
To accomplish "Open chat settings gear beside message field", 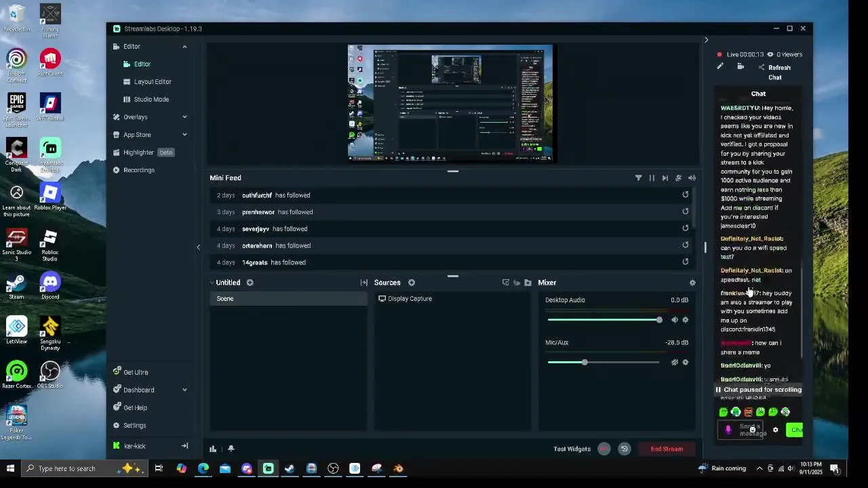I will [776, 430].
